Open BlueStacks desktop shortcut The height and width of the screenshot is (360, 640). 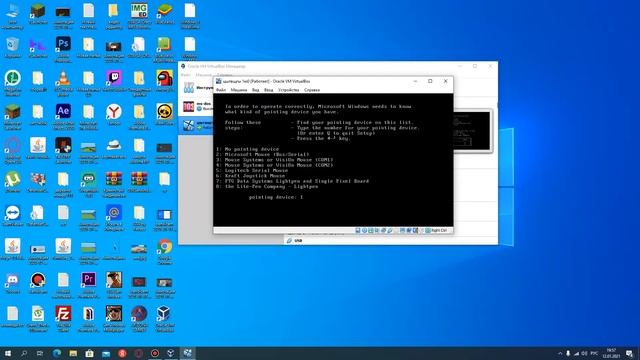click(x=164, y=14)
